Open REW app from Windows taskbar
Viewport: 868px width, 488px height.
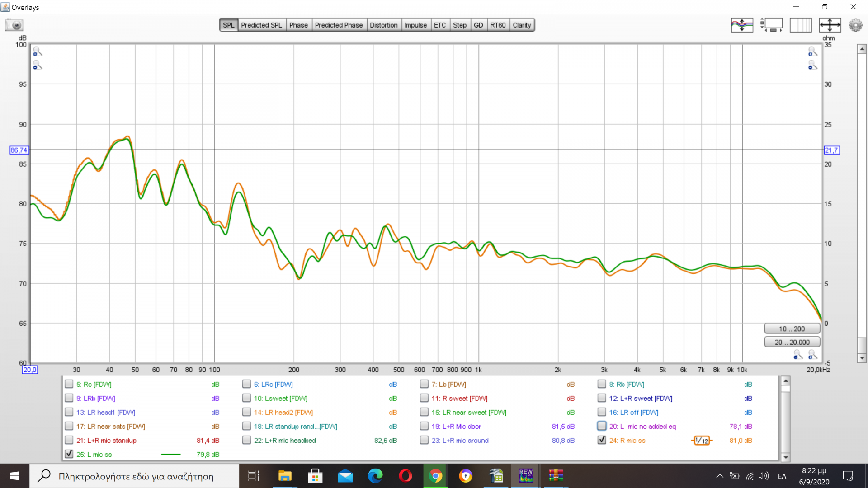(x=526, y=476)
